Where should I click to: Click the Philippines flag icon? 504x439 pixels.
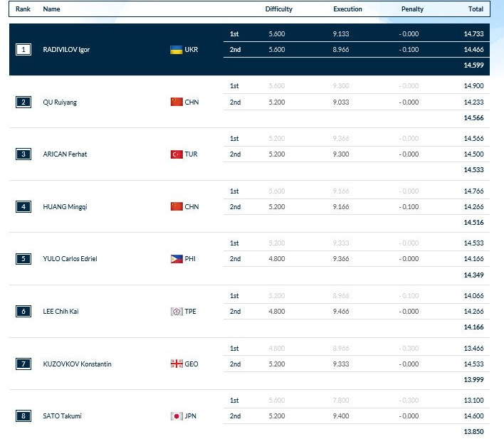[x=177, y=259]
